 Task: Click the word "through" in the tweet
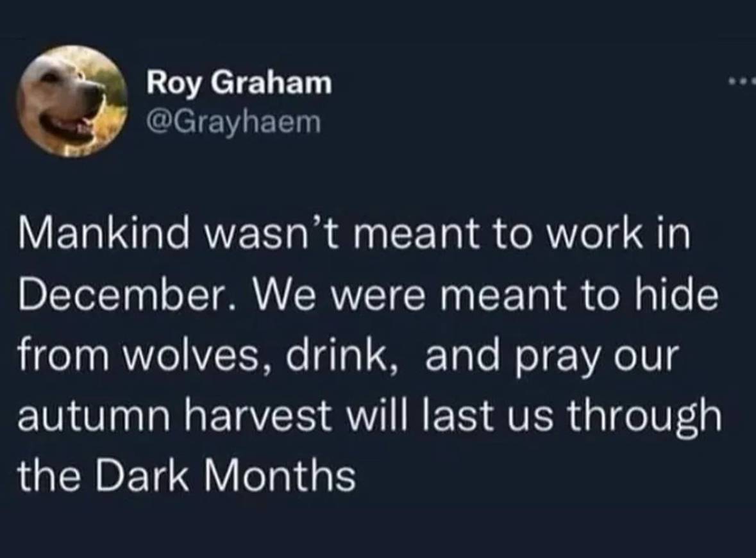pos(644,418)
